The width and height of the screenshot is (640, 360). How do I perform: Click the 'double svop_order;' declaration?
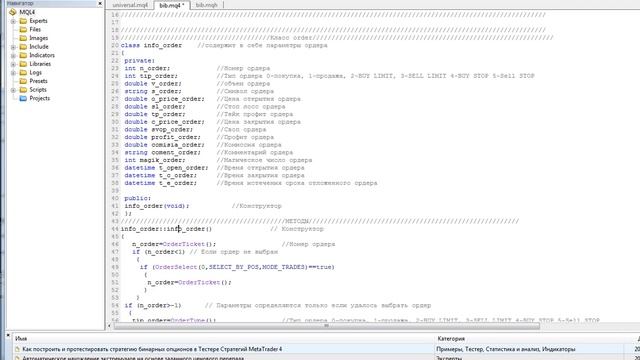pyautogui.click(x=159, y=129)
